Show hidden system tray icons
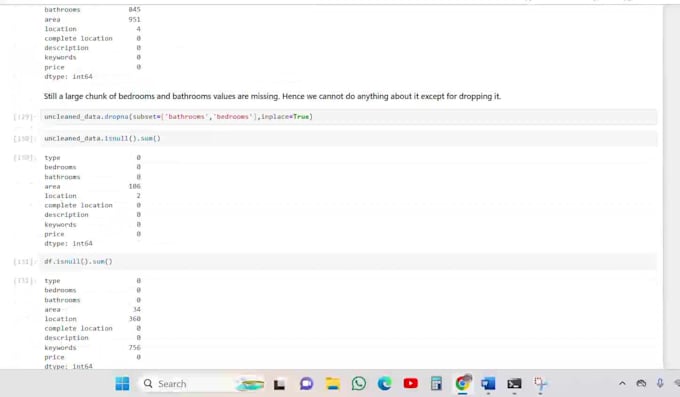This screenshot has width=680, height=397. (622, 384)
